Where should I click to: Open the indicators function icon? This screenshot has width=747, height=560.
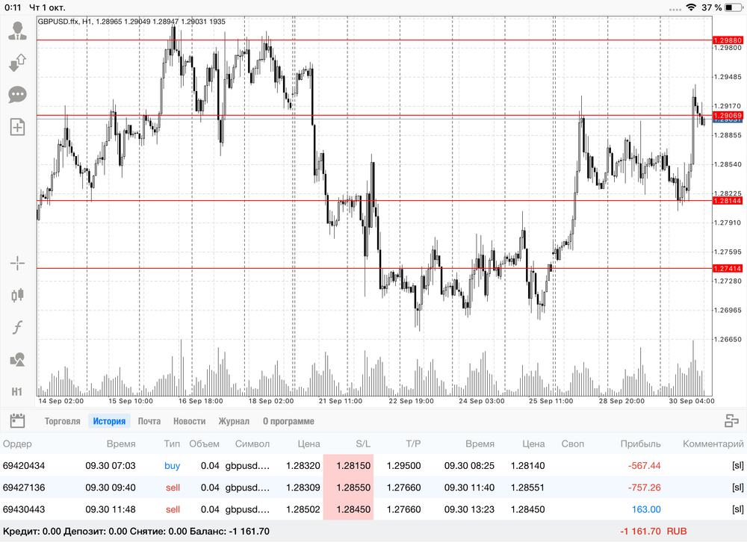[x=18, y=327]
